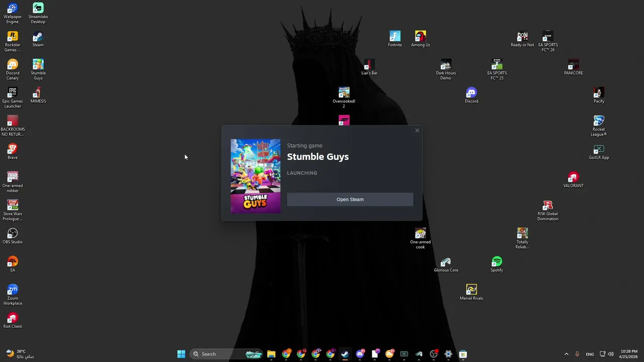
Task: Select the VALORANT desktop icon
Action: [x=574, y=180]
